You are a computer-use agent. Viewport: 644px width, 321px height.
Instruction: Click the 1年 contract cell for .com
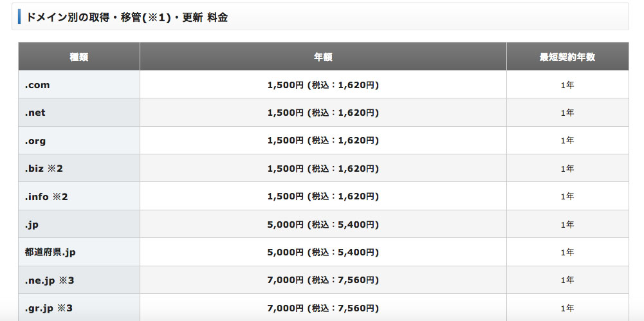pos(567,84)
